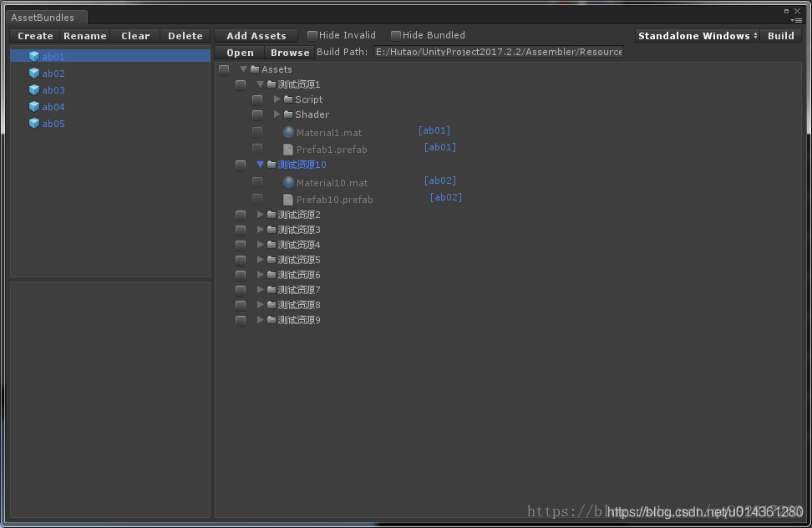Check the 测试资源10 folder checkbox
Screen dimensions: 812x528
click(241, 165)
